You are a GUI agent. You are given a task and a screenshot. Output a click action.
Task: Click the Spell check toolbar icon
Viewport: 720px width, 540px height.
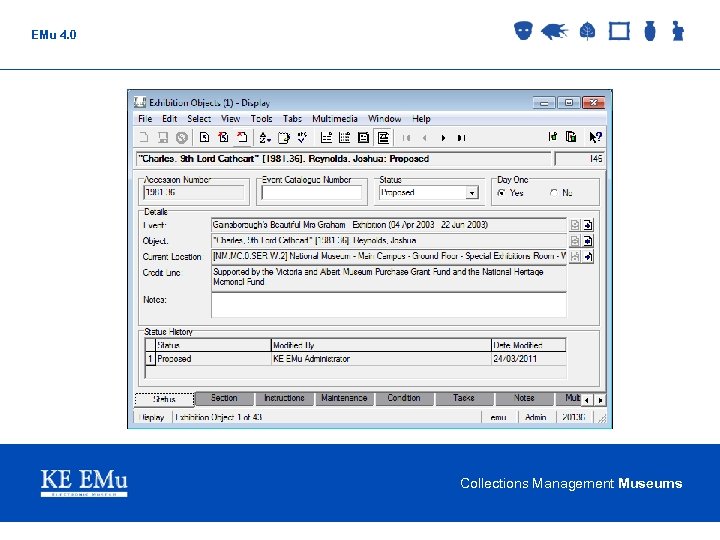tap(302, 137)
